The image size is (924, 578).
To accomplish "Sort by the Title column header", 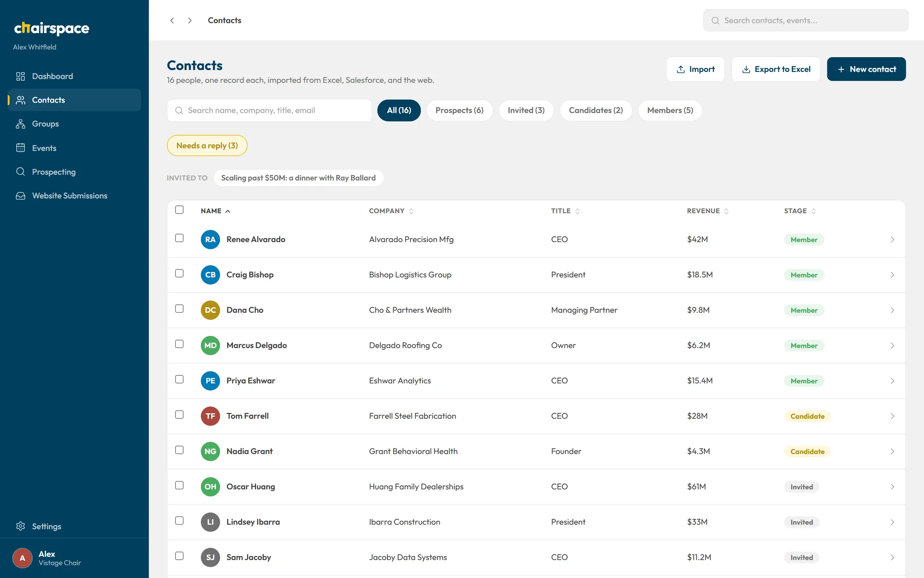I will pyautogui.click(x=565, y=211).
